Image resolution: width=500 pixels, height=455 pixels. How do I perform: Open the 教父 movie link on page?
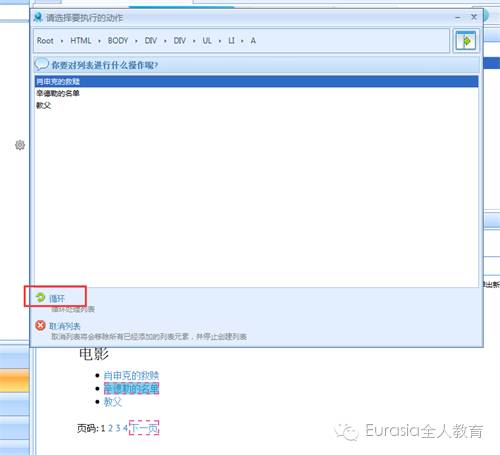(x=113, y=402)
